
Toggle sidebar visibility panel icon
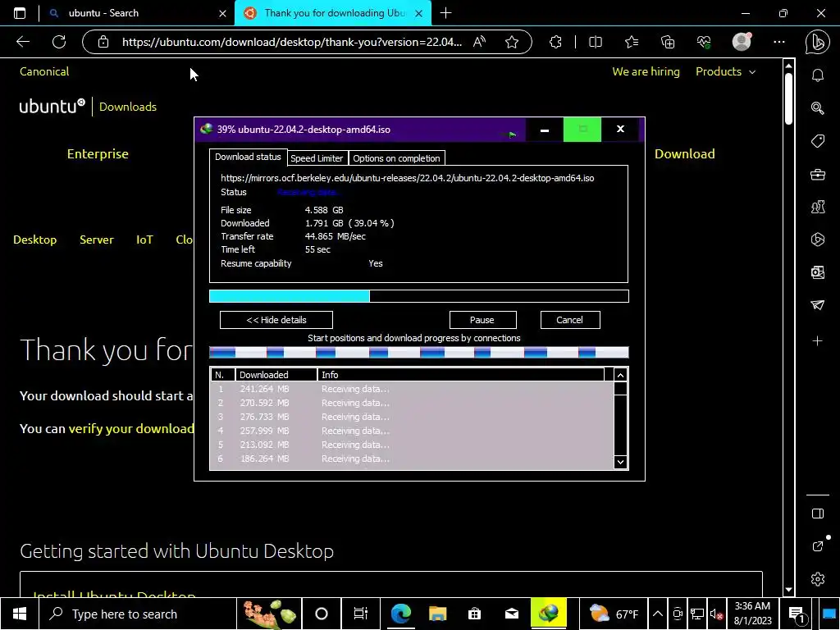click(x=818, y=514)
